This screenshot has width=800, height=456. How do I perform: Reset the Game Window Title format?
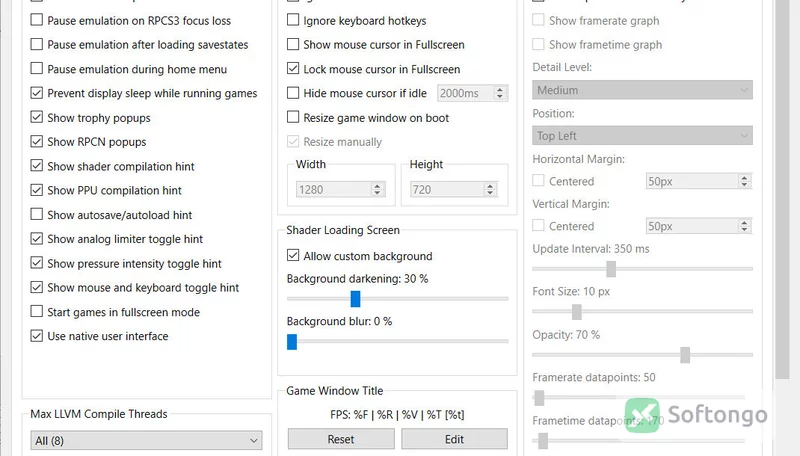point(341,439)
